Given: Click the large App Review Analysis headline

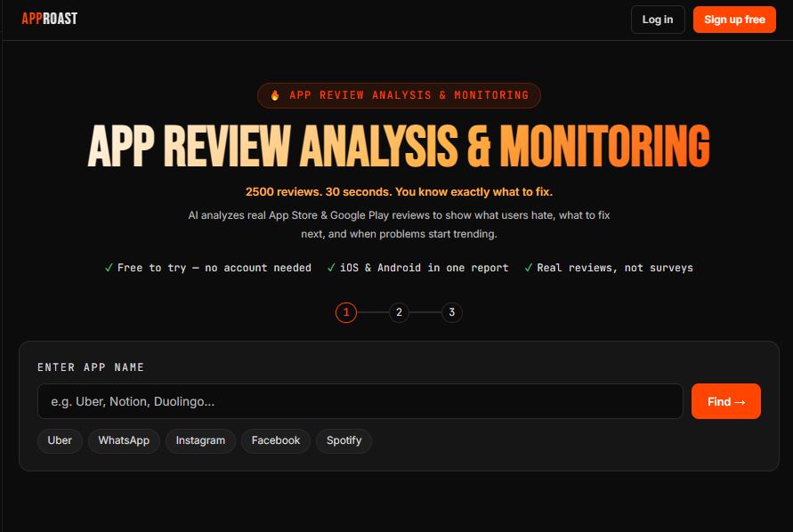Looking at the screenshot, I should point(399,146).
